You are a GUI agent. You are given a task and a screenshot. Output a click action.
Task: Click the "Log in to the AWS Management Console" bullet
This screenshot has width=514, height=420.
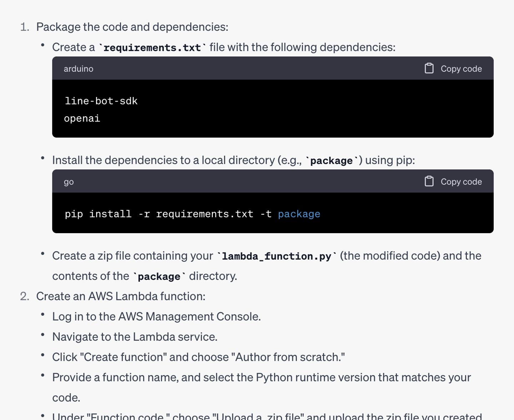coord(156,317)
